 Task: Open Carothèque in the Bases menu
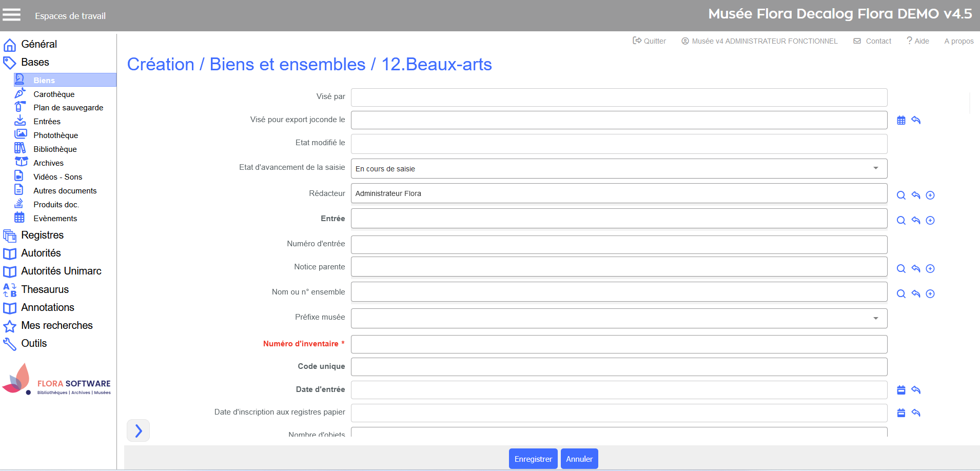point(54,94)
